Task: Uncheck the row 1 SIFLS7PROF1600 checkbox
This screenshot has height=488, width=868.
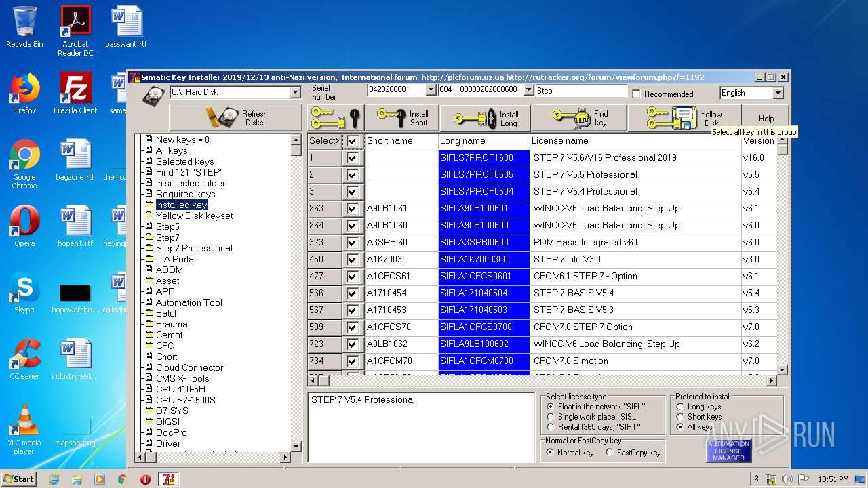Action: click(x=352, y=158)
